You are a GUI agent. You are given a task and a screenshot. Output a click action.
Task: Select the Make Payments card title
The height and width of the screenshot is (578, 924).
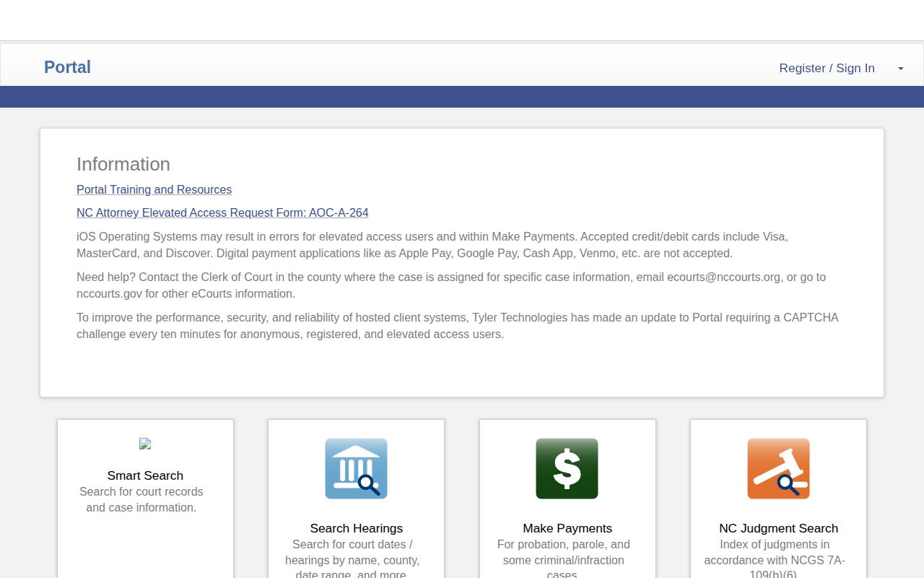pyautogui.click(x=567, y=528)
